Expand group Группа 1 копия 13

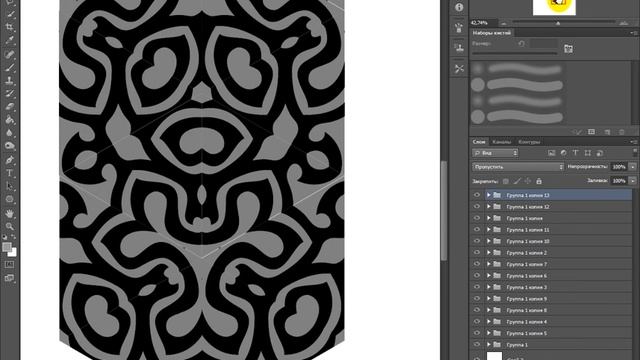pos(489,195)
